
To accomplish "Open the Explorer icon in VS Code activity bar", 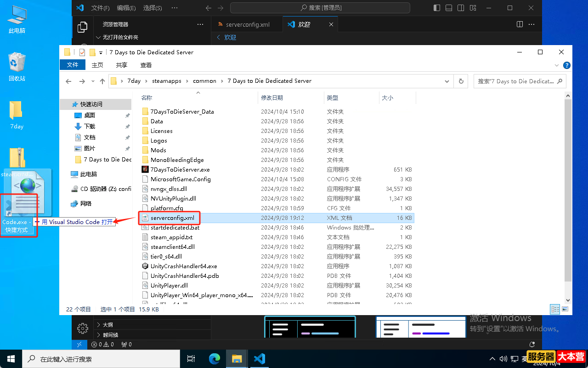I will [x=83, y=27].
